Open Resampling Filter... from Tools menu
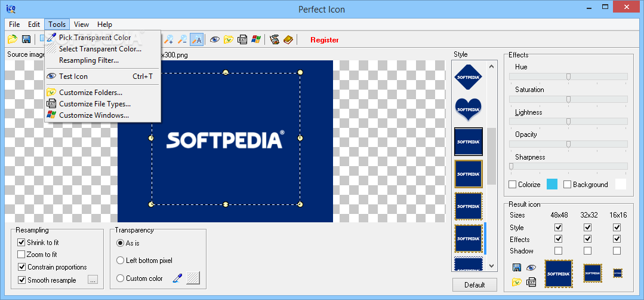 pos(103,60)
